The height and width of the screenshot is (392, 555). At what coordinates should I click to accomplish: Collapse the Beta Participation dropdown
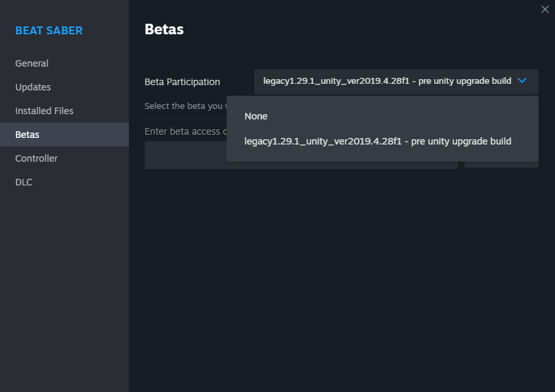tap(396, 81)
